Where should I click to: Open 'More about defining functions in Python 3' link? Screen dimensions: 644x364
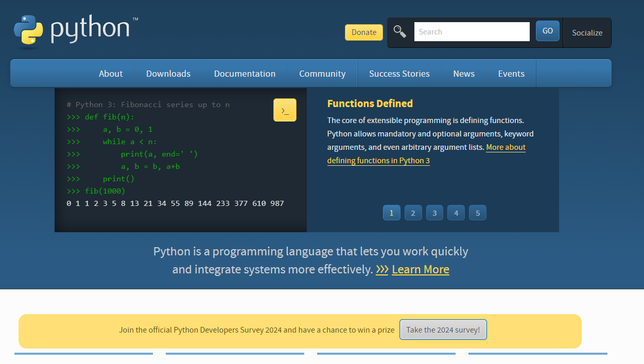tap(427, 154)
